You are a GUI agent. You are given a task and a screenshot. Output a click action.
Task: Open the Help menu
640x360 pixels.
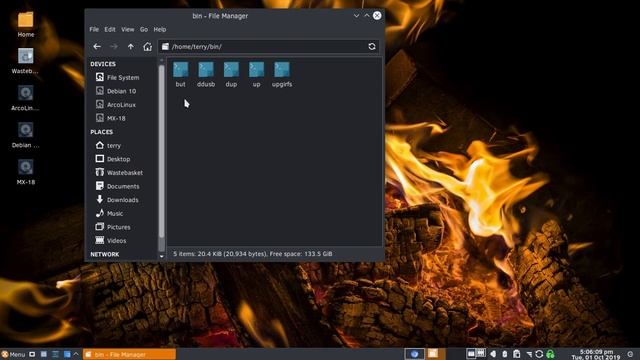[160, 29]
